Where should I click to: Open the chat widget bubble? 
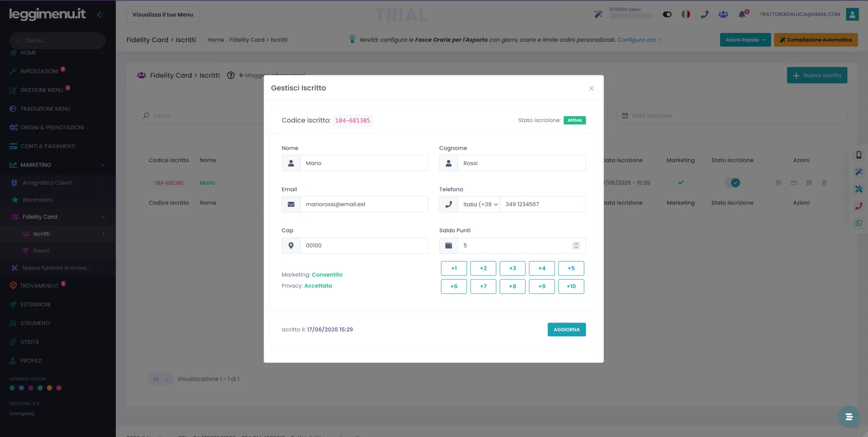(849, 417)
